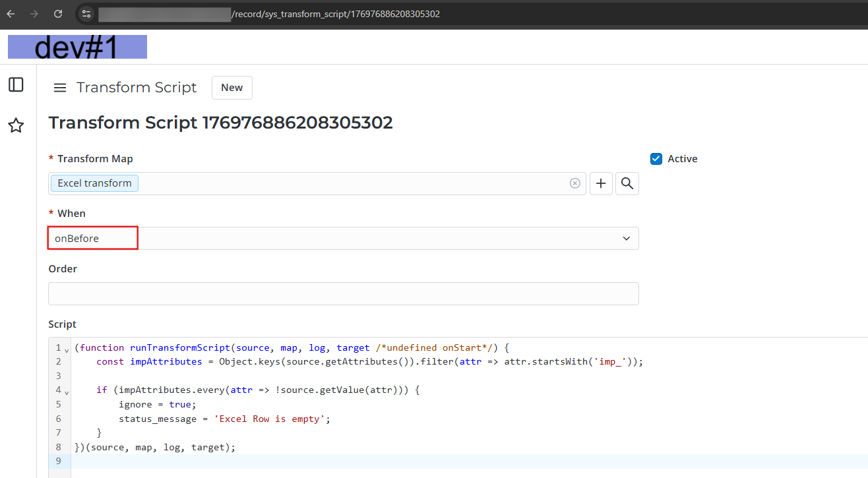Viewport: 868px width, 478px height.
Task: Uncheck the Active checkbox
Action: point(656,159)
